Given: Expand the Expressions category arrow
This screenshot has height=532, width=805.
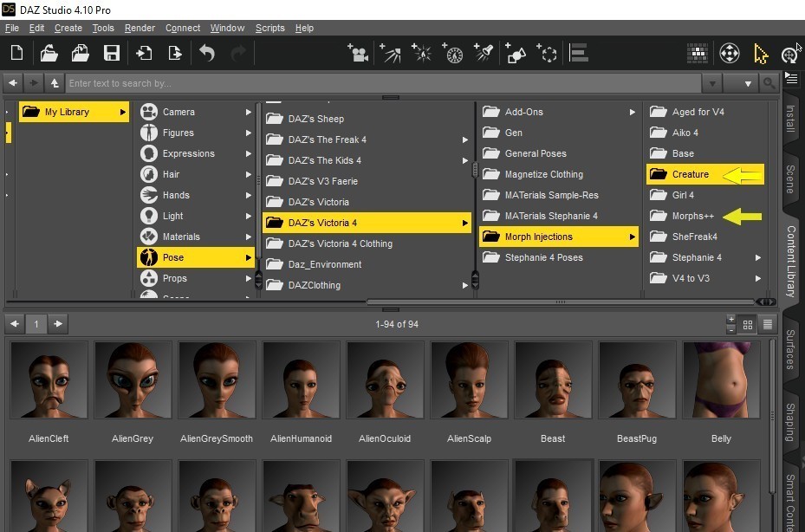Looking at the screenshot, I should 249,153.
